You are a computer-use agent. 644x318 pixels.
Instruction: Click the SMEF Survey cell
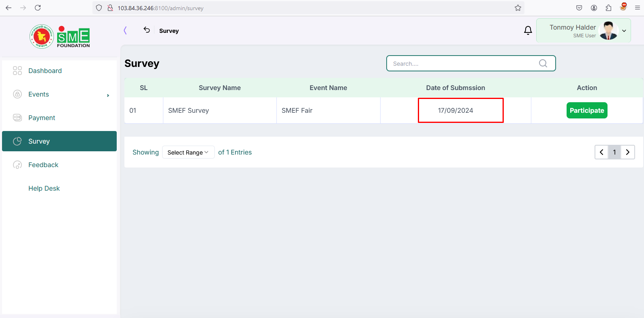click(220, 110)
